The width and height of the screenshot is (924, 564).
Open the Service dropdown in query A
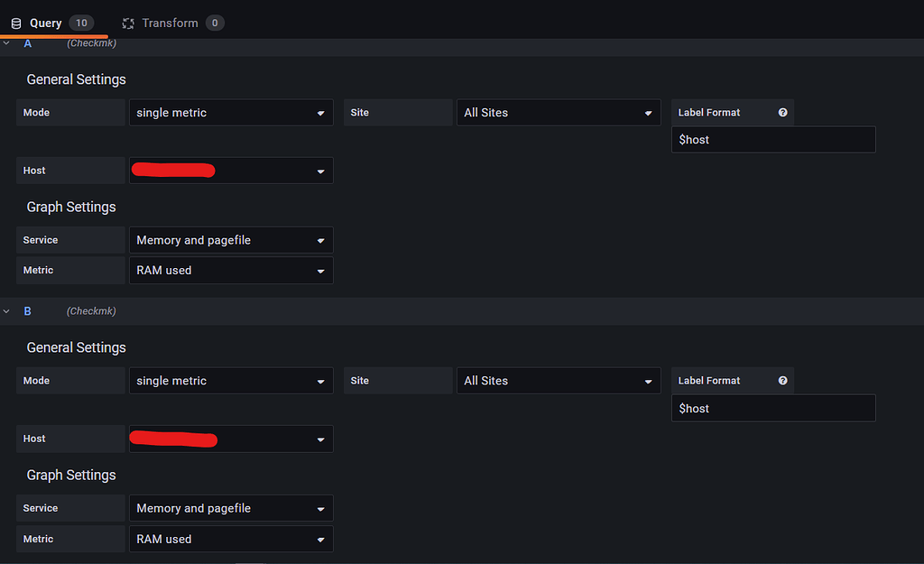point(230,240)
